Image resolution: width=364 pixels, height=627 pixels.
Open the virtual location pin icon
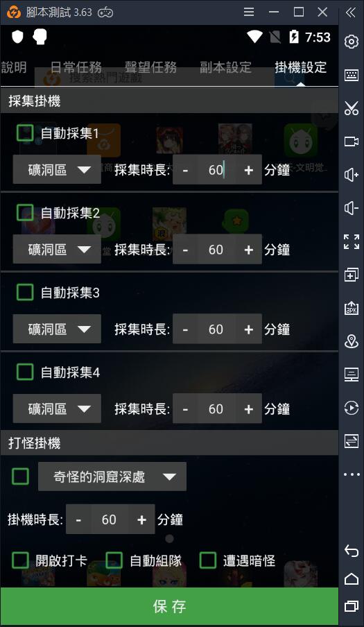[352, 341]
